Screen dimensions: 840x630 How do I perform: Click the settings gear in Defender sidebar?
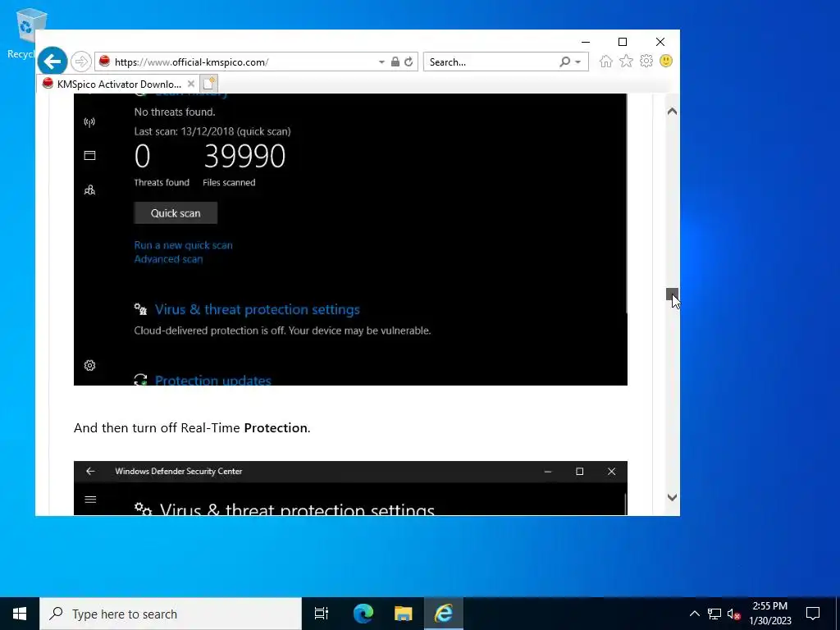[x=89, y=365]
